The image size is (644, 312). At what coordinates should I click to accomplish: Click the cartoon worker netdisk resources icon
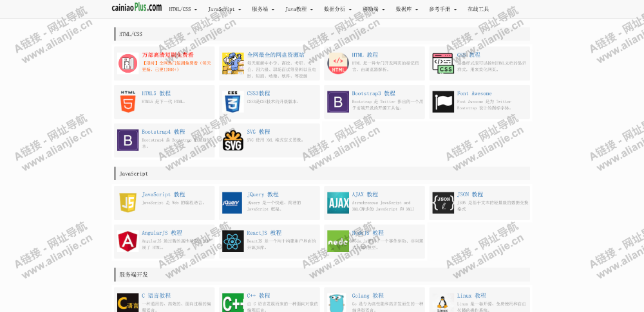click(233, 63)
